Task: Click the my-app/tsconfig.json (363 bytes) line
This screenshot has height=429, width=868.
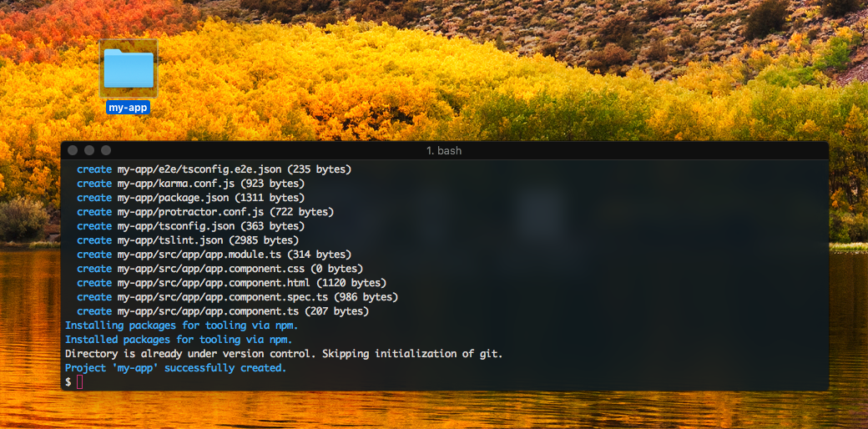Action: [x=190, y=226]
